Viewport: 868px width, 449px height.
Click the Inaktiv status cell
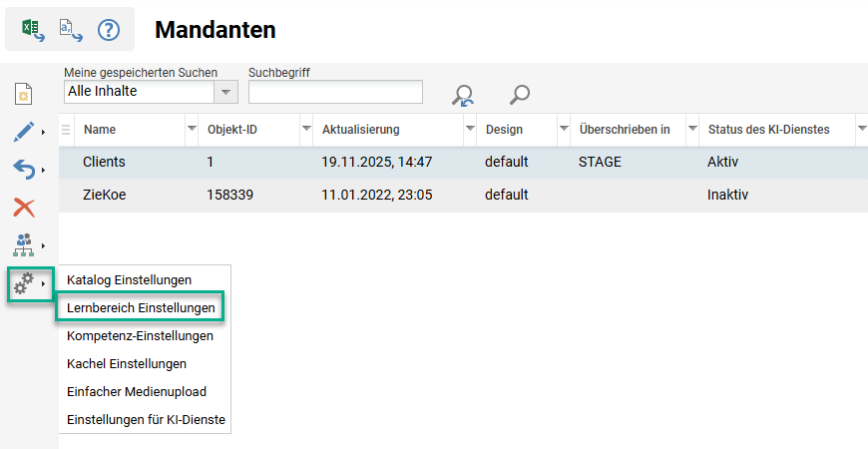[727, 195]
